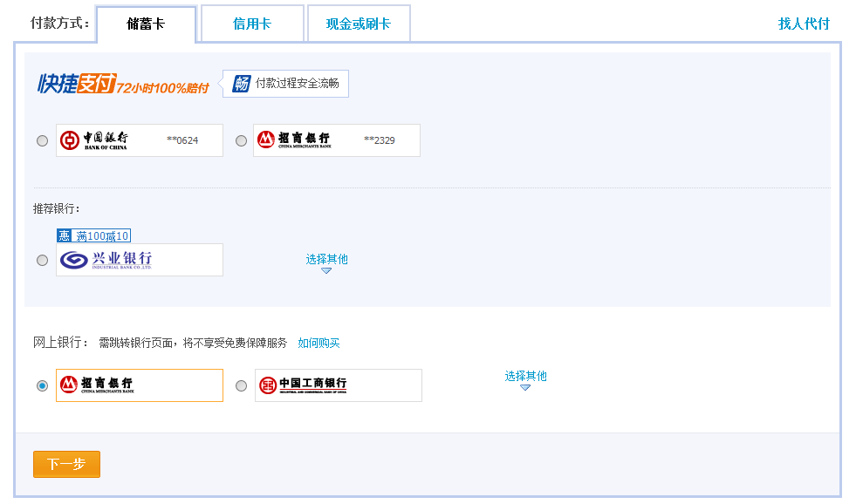The width and height of the screenshot is (863, 504).
Task: Click the China Merchants Bank logo on card **2329
Action: point(297,140)
